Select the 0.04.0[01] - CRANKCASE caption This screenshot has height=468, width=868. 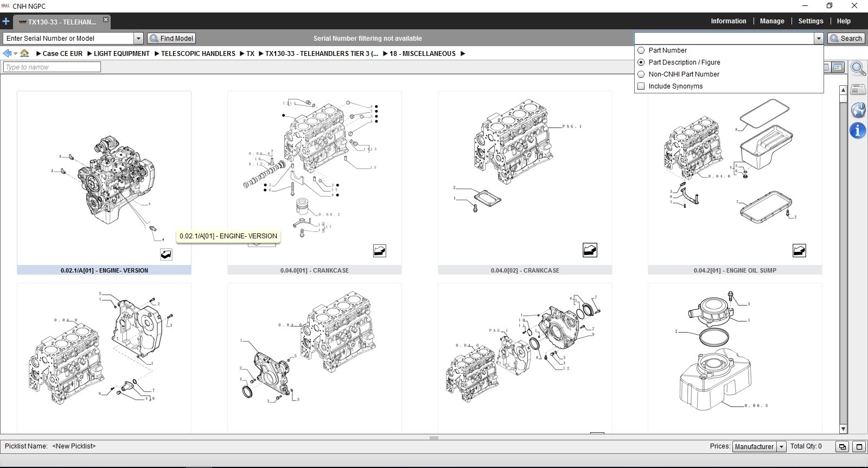click(x=315, y=270)
